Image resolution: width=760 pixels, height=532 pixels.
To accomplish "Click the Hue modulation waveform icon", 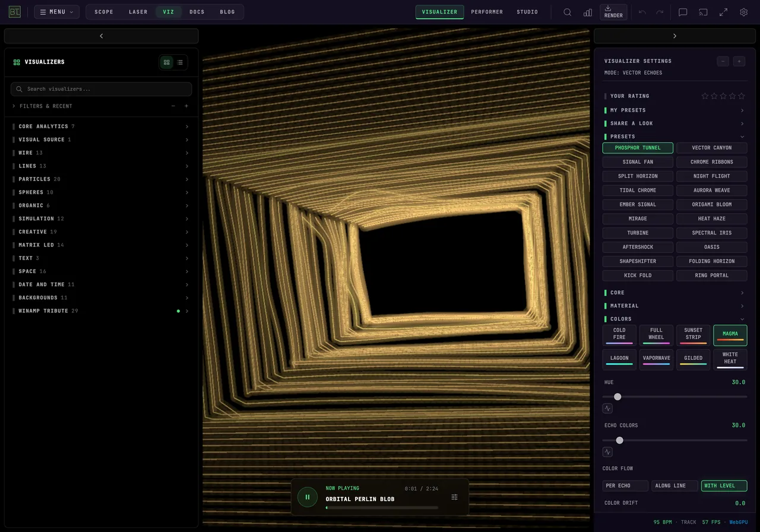I will [607, 408].
